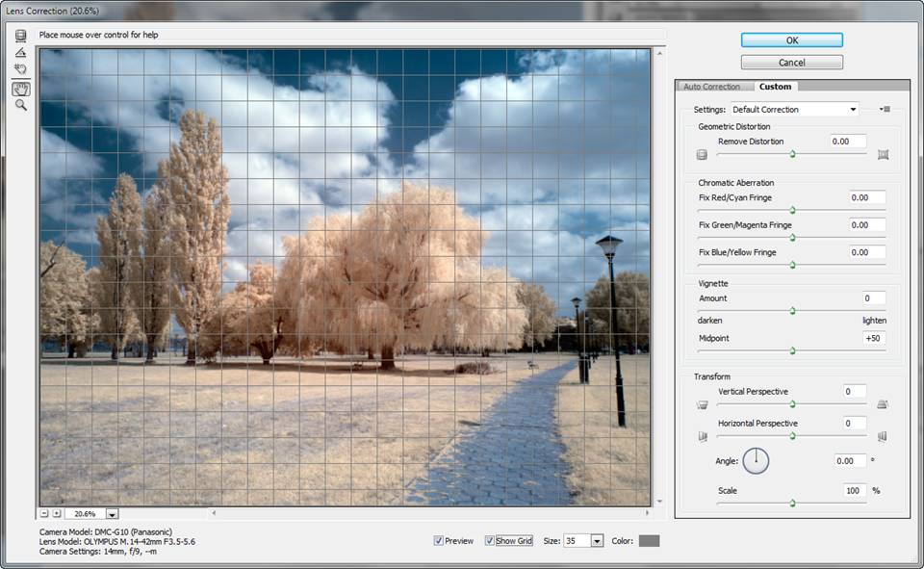Open the grid Size dropdown arrow

pos(597,541)
